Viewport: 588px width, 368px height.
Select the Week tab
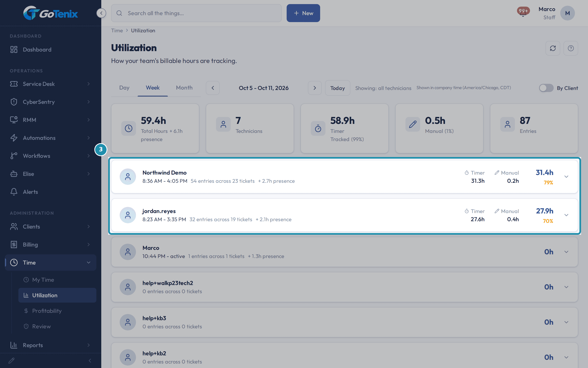point(153,88)
